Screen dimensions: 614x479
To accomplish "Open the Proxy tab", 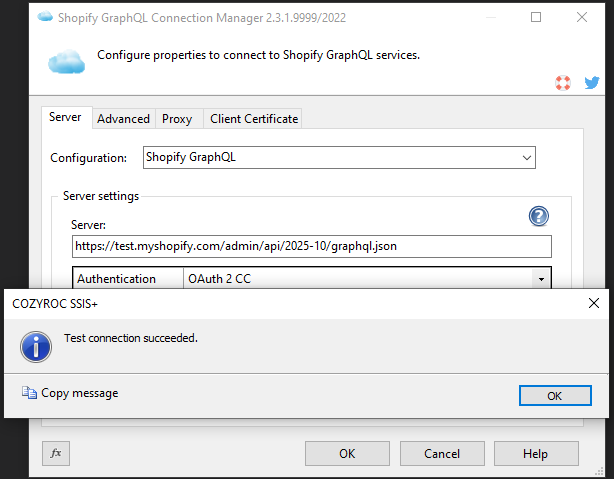I will [x=177, y=119].
